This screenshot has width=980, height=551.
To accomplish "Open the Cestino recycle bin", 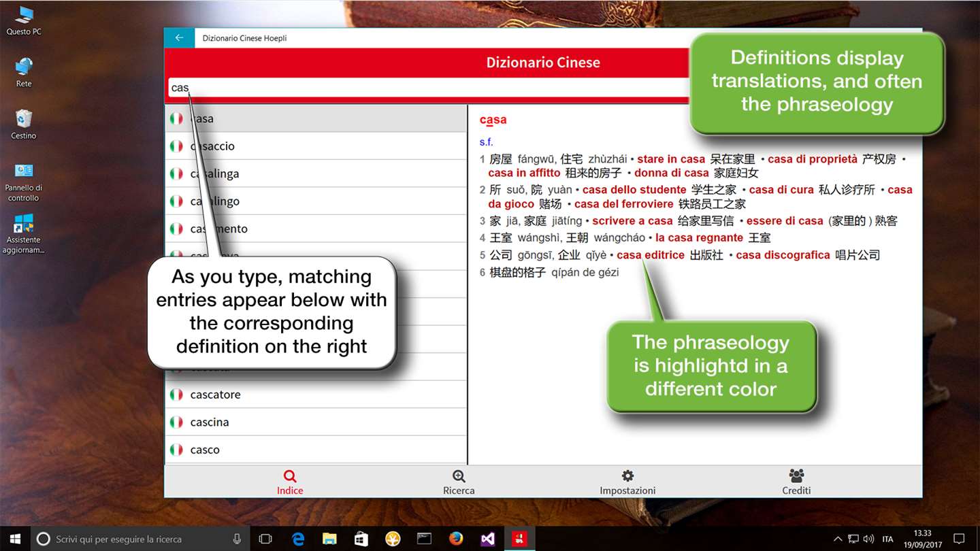I will click(24, 124).
